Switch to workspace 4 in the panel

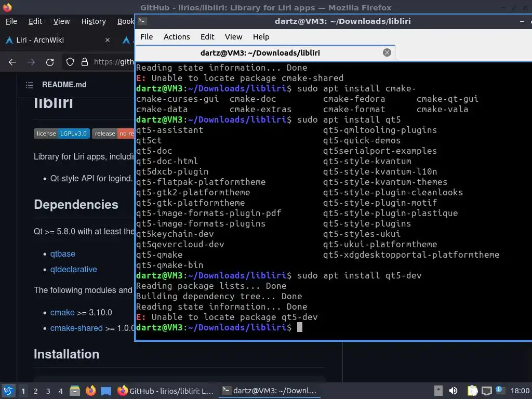[x=61, y=391]
